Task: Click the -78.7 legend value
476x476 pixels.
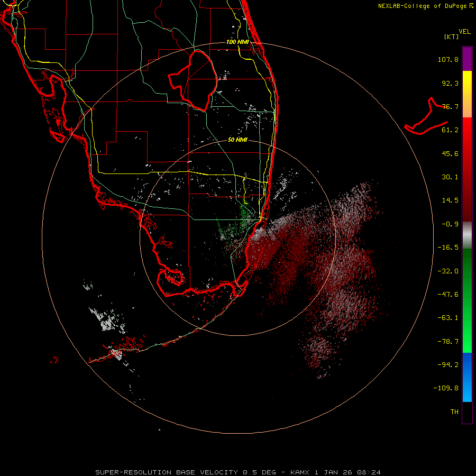Action: 448,342
